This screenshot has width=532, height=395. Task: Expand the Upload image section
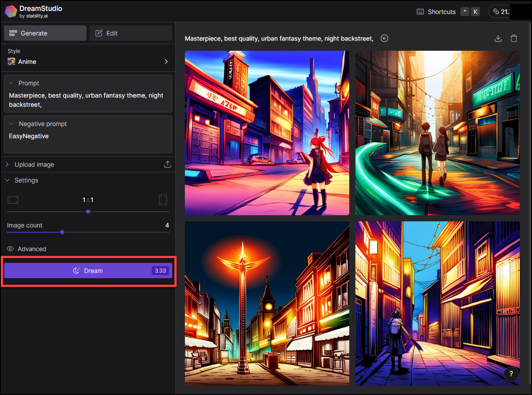(34, 164)
